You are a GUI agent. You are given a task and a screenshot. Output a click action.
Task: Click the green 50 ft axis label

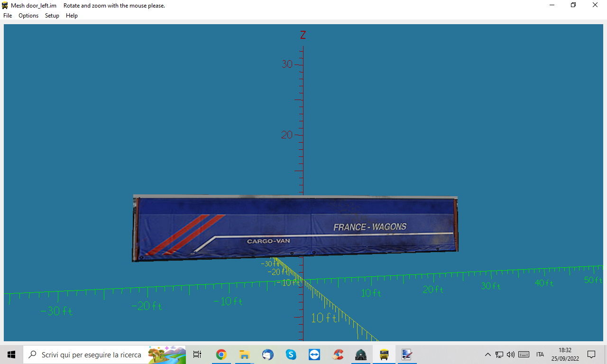pyautogui.click(x=593, y=280)
